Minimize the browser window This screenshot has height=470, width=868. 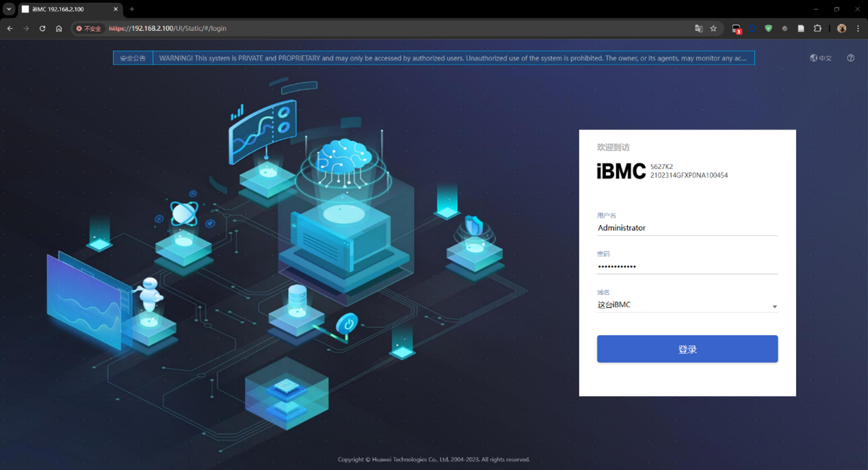815,10
